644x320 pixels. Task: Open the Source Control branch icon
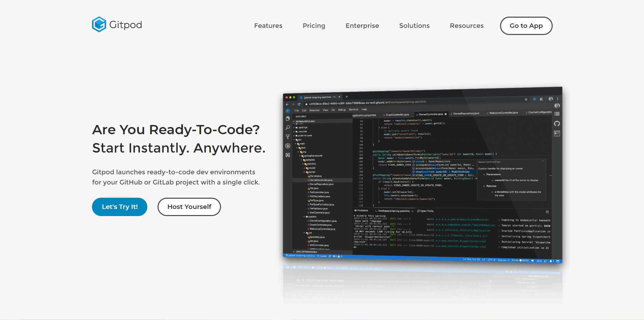[x=288, y=137]
